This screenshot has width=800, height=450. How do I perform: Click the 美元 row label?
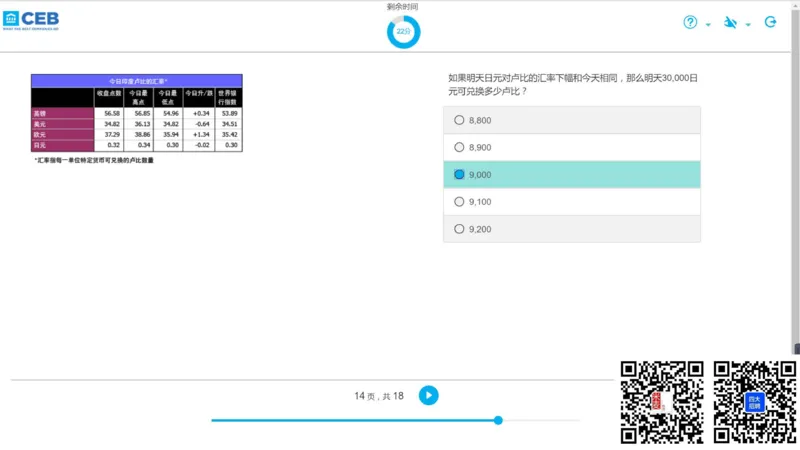[63, 124]
